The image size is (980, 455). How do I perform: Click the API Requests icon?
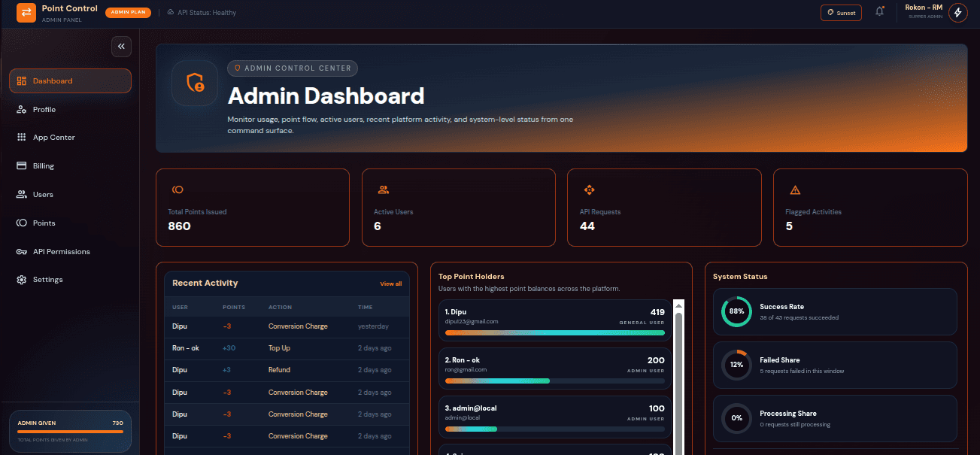[x=589, y=190]
